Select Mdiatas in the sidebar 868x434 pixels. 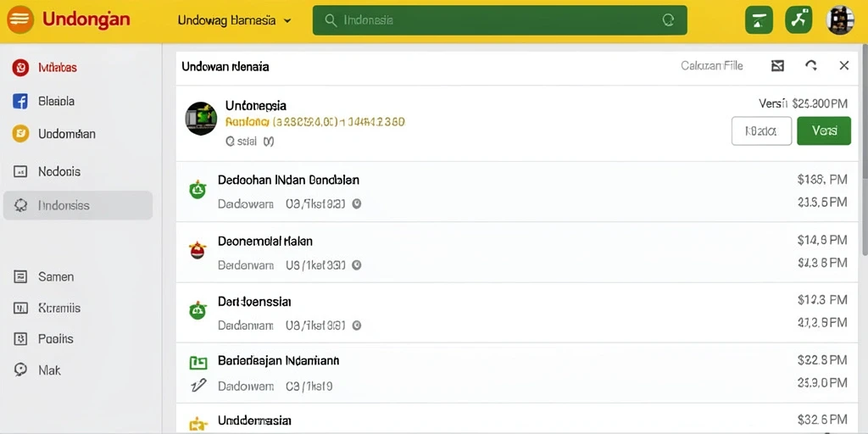(x=58, y=68)
